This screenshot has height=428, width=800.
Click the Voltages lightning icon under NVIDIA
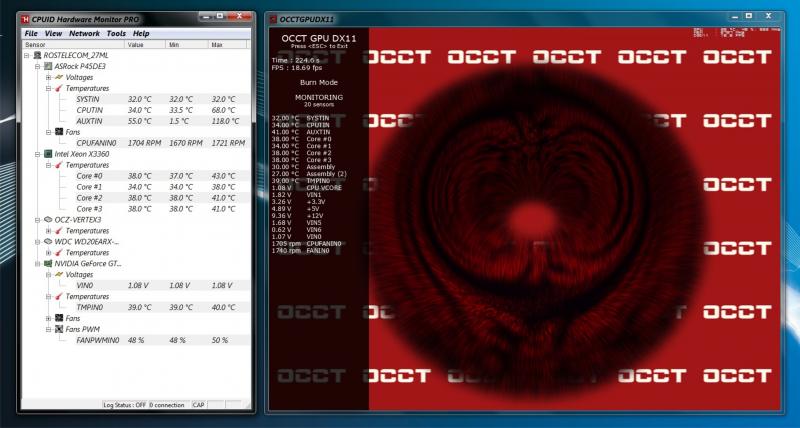pyautogui.click(x=59, y=274)
